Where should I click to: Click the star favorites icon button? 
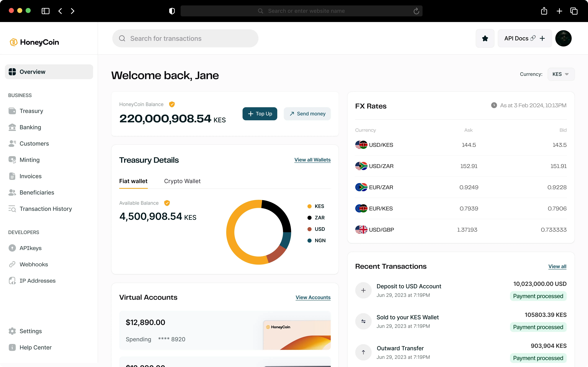pyautogui.click(x=485, y=38)
